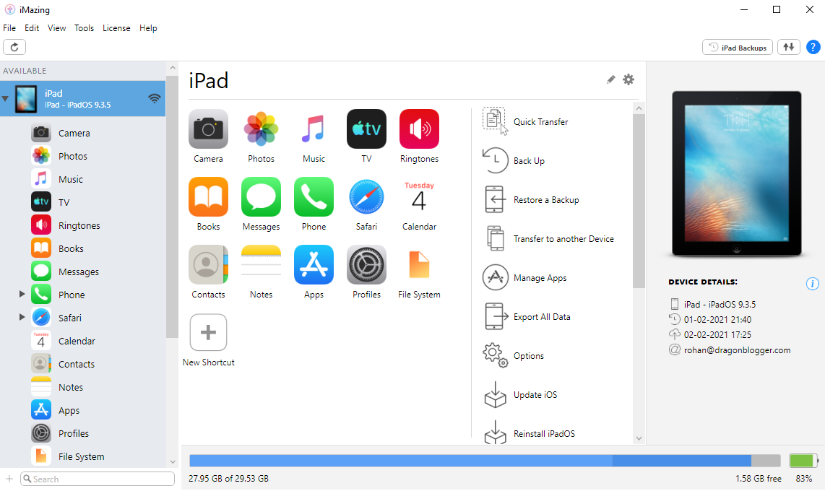Expand the Safari item in sidebar
The image size is (825, 504).
(22, 318)
